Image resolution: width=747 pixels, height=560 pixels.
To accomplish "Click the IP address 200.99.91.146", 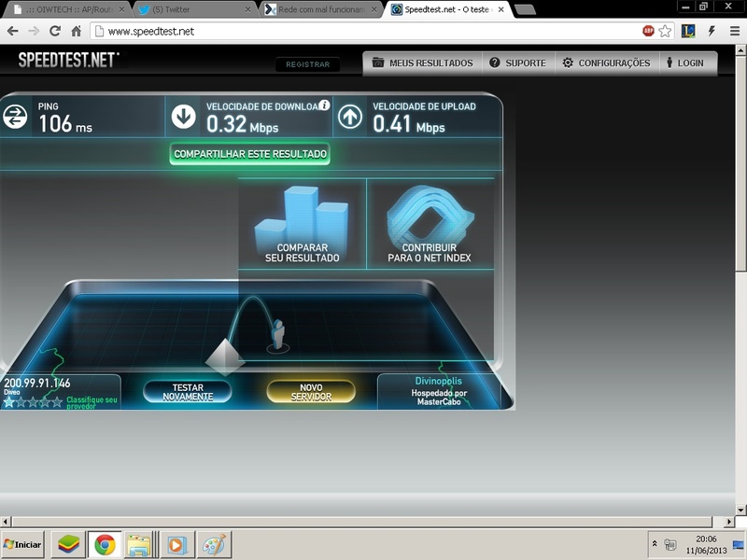I will point(37,383).
